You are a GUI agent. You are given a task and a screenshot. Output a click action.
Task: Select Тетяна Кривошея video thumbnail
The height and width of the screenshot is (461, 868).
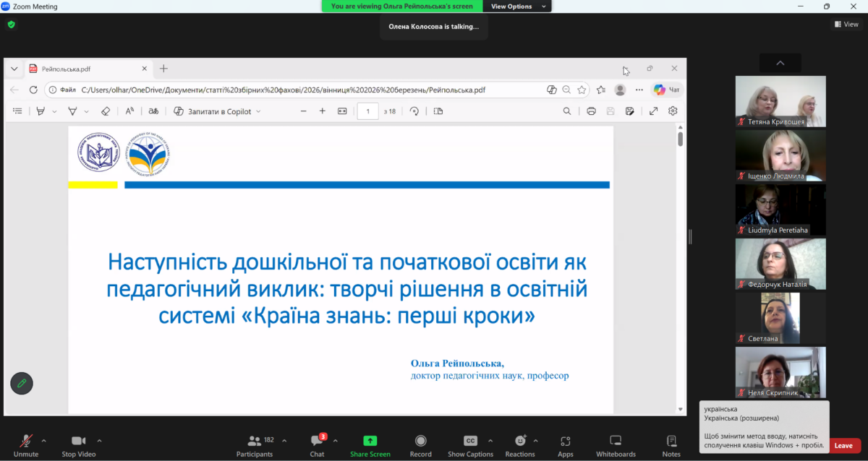pyautogui.click(x=780, y=101)
